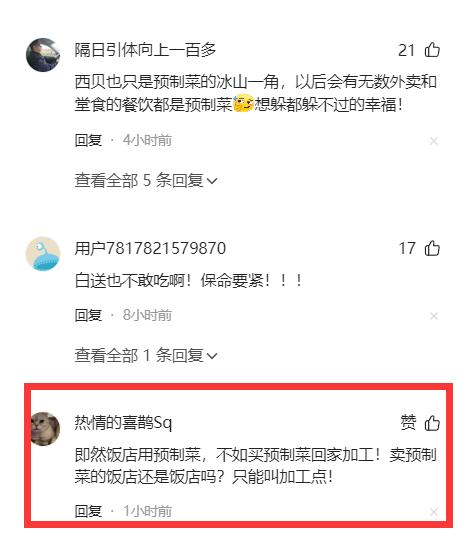467x556 pixels.
Task: Dismiss the 8小时前 comment with X
Action: 434,316
